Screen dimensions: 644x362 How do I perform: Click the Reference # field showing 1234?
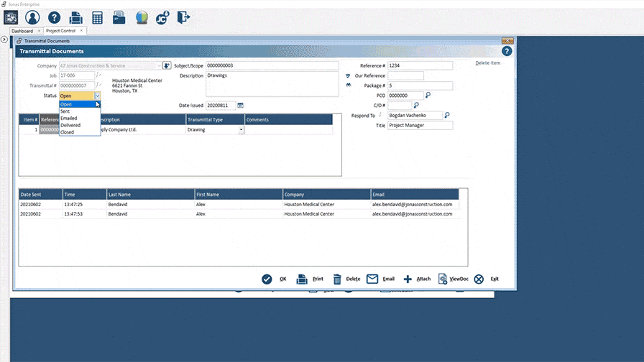[420, 65]
